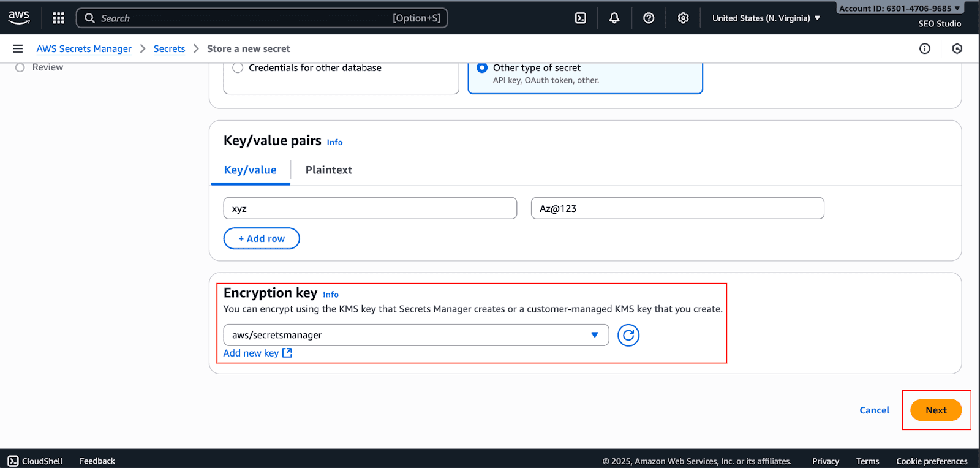
Task: Open the United States (N. Virginia) region dropdown
Action: [766, 18]
